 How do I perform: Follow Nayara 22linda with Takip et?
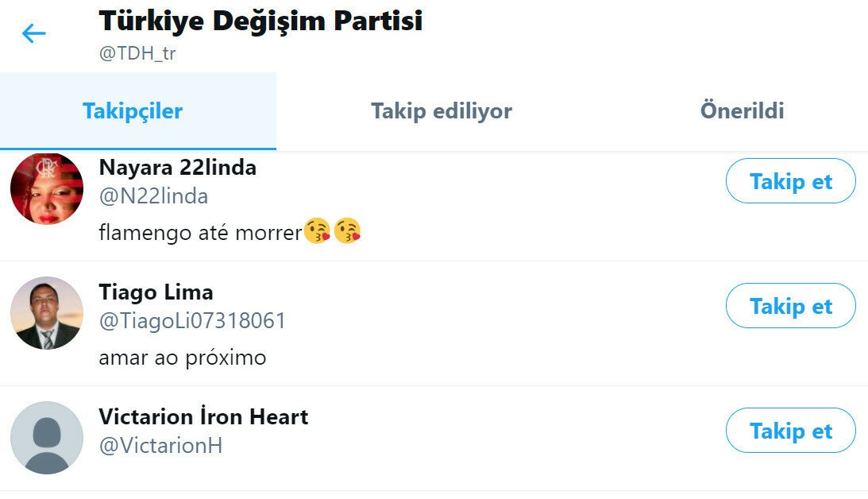point(790,182)
